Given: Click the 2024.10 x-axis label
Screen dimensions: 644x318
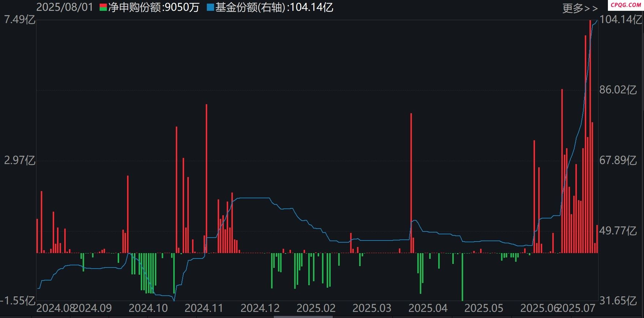Looking at the screenshot, I should tap(148, 308).
